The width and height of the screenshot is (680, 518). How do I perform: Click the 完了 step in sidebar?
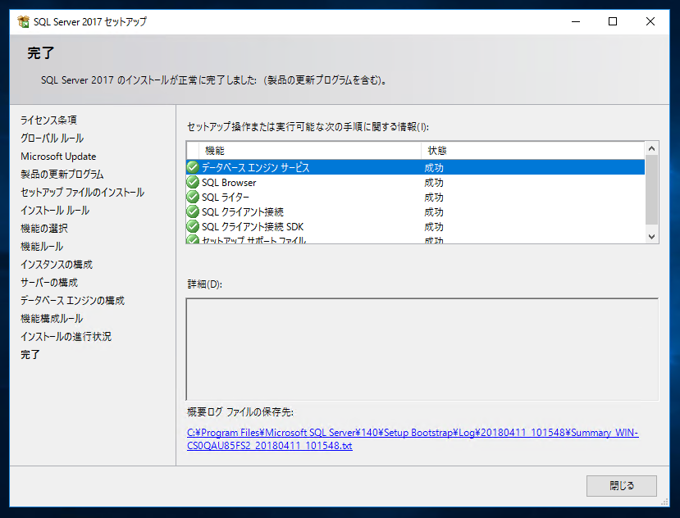pyautogui.click(x=30, y=354)
